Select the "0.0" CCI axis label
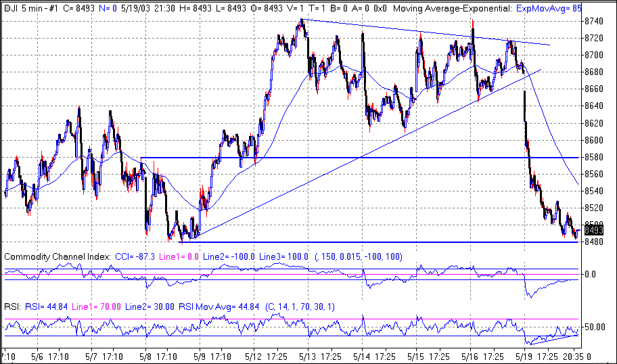617x364 pixels. tap(590, 274)
